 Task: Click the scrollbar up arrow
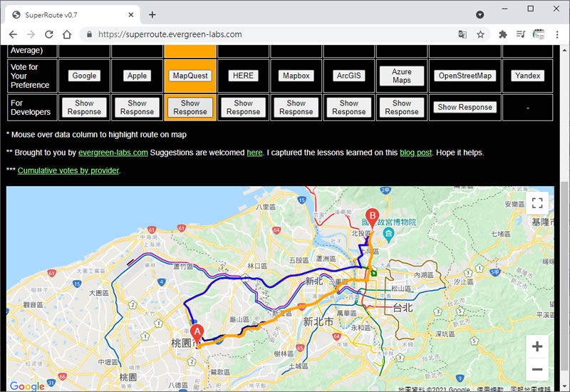pos(564,50)
